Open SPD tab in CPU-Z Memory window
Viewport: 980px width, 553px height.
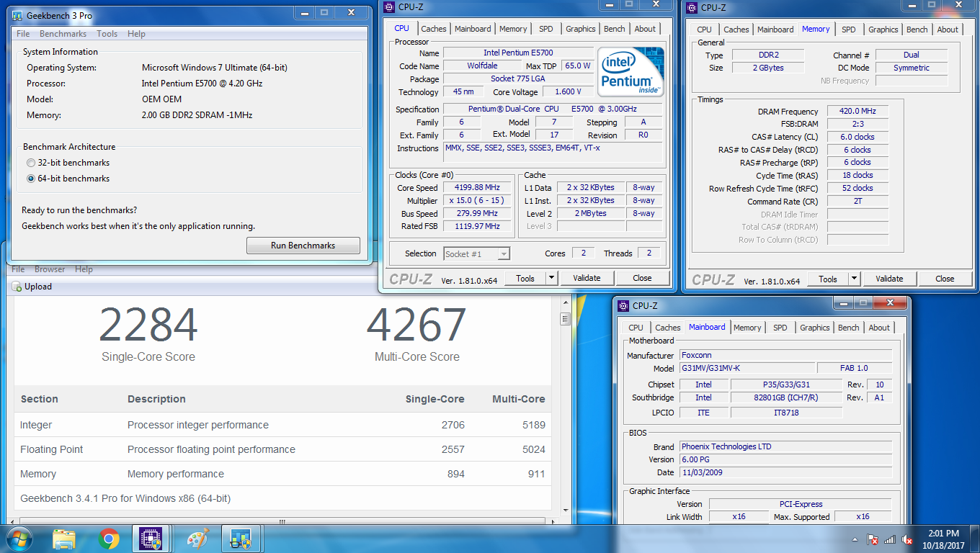pyautogui.click(x=849, y=30)
